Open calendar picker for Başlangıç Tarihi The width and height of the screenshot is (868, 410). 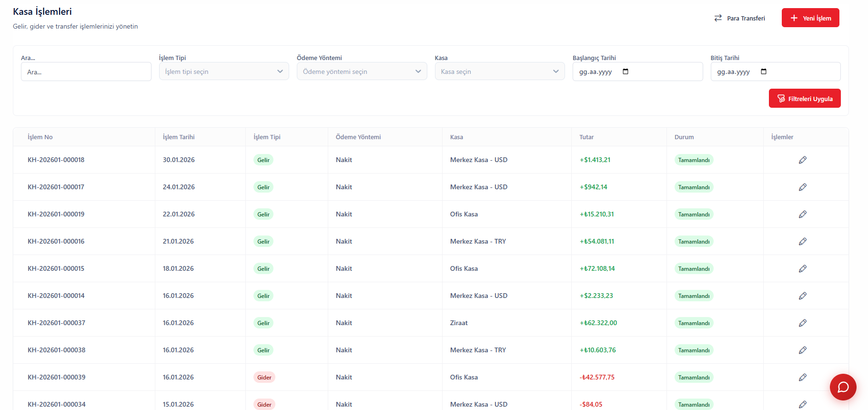tap(626, 72)
